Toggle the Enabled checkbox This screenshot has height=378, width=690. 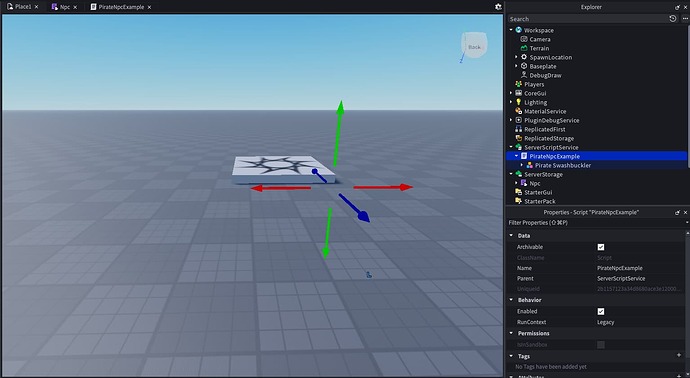(x=601, y=312)
